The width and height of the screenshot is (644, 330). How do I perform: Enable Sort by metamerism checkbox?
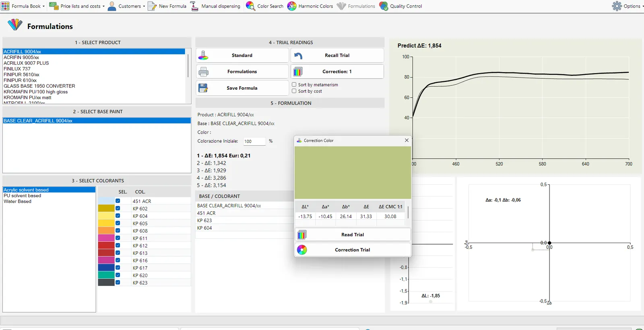coord(294,85)
